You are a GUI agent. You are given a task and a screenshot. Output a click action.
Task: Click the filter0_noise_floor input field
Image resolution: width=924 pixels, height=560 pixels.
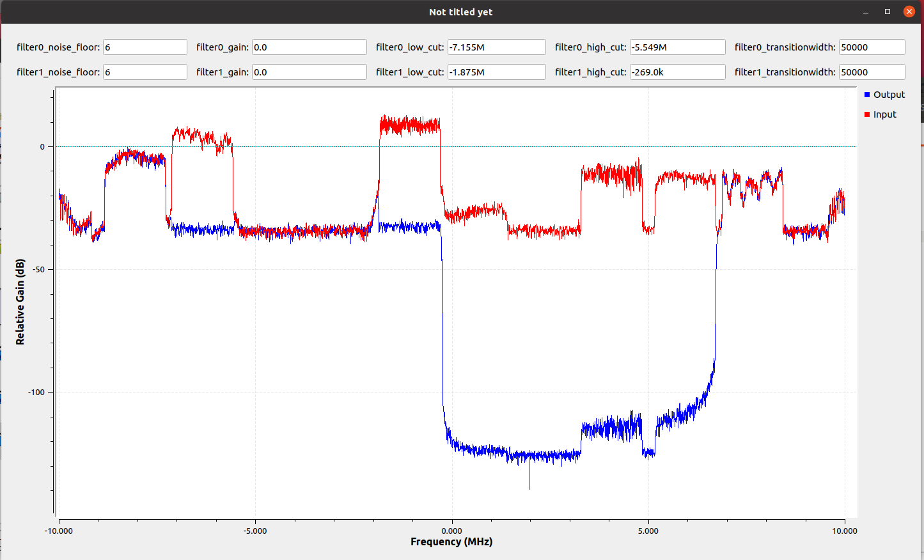click(145, 47)
